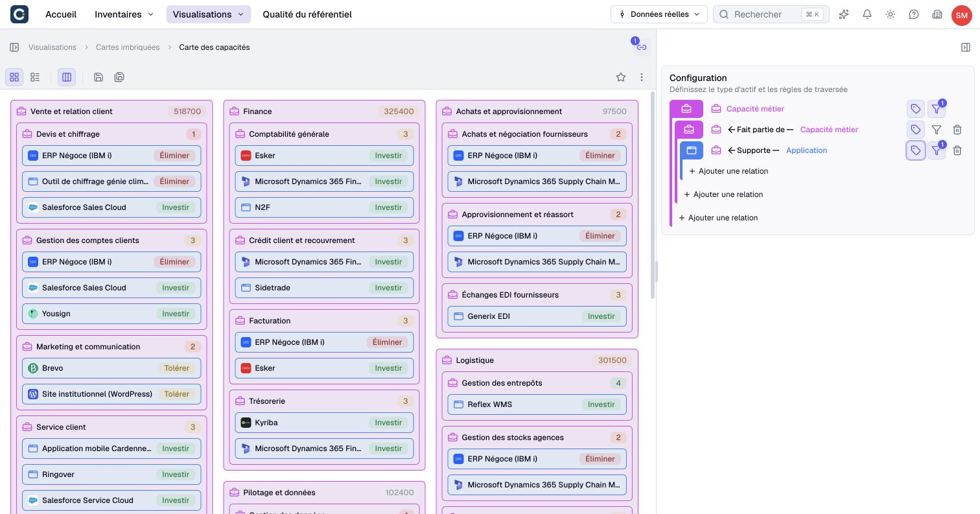
Task: Delete the Fait partie de relation
Action: pyautogui.click(x=957, y=130)
